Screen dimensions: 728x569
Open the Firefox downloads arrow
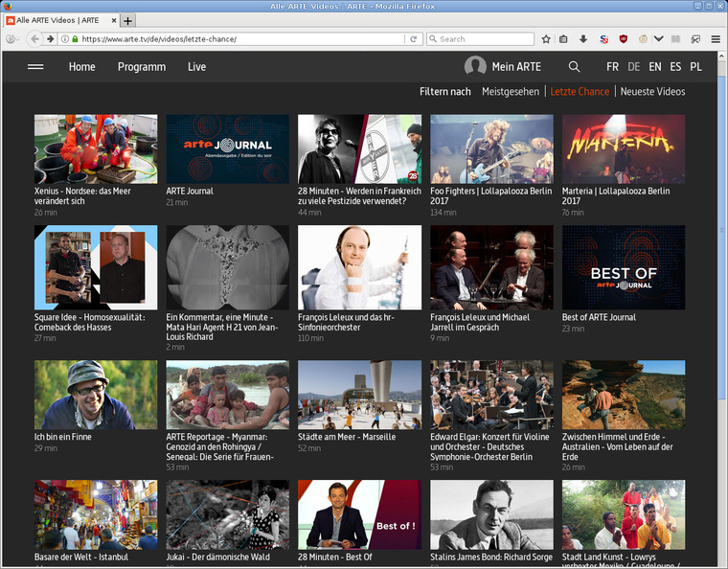[583, 39]
